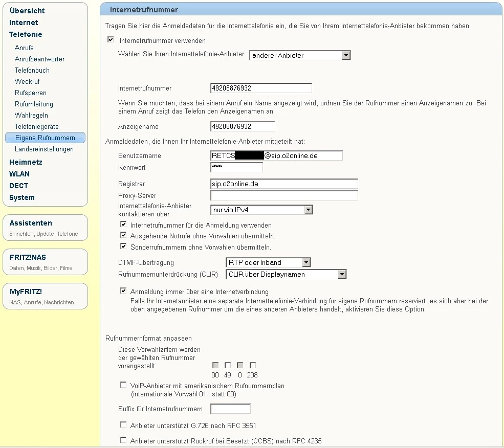Viewport: 504px width, 448px height.
Task: Open the Heimnetz menu
Action: click(26, 162)
